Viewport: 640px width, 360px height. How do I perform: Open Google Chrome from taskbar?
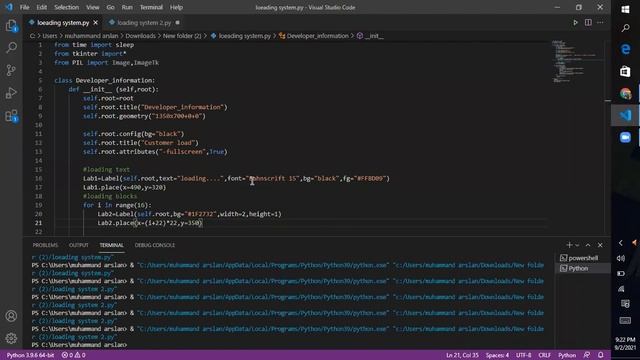point(625,93)
